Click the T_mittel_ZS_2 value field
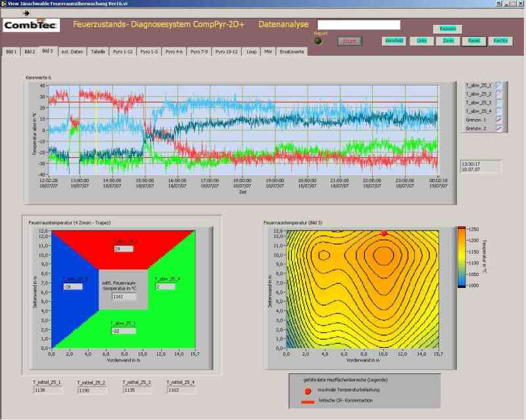Image resolution: width=526 pixels, height=420 pixels. tap(92, 390)
